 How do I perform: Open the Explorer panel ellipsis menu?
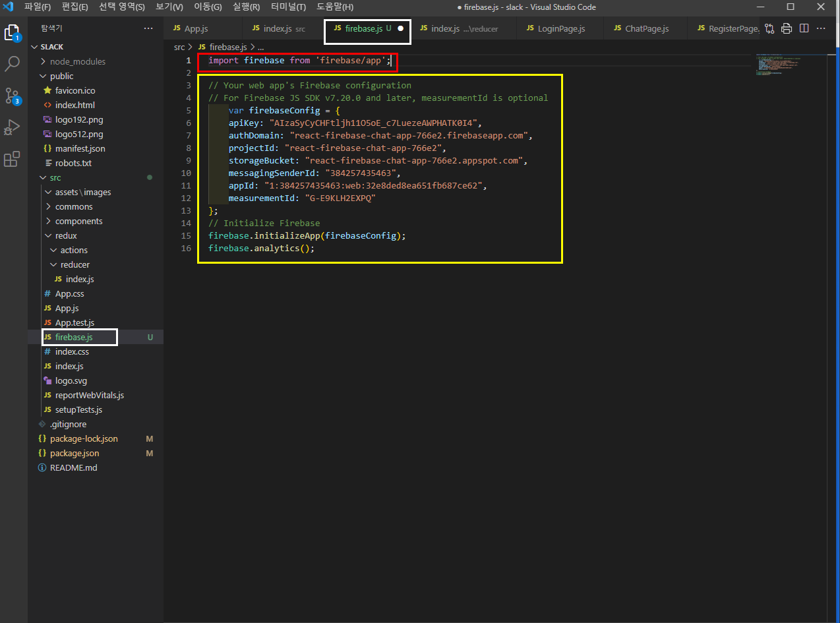[x=148, y=28]
